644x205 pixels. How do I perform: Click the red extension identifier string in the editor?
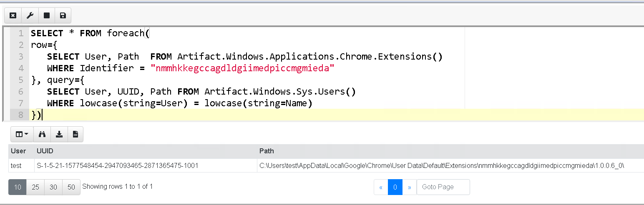(242, 68)
